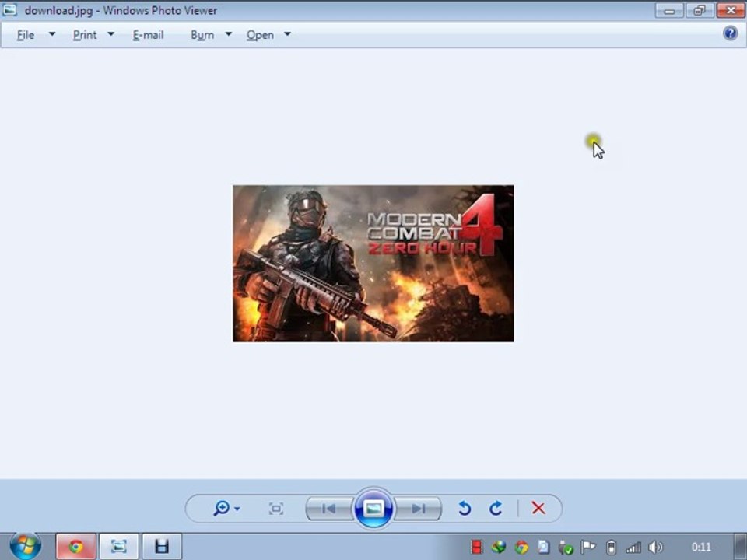This screenshot has width=747, height=560.
Task: Expand the Open dropdown arrow
Action: (287, 34)
